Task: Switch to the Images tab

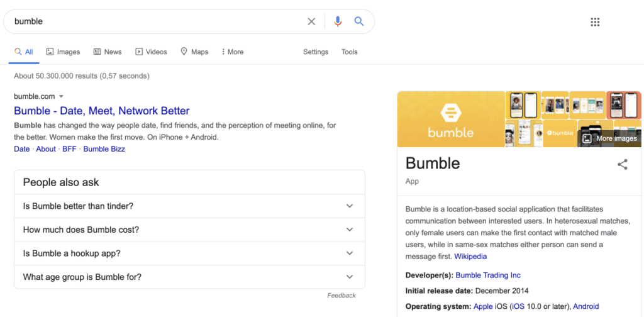Action: (x=64, y=52)
